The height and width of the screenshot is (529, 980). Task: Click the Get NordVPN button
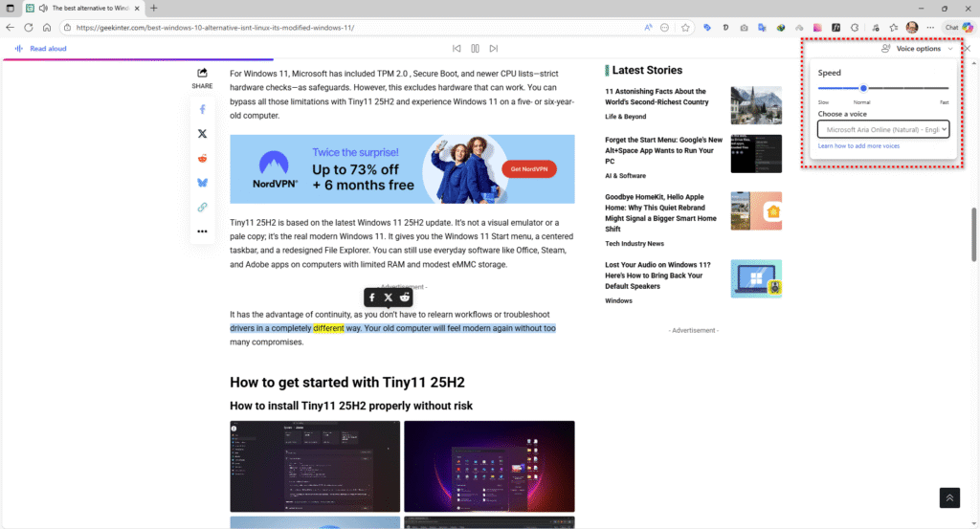point(528,169)
